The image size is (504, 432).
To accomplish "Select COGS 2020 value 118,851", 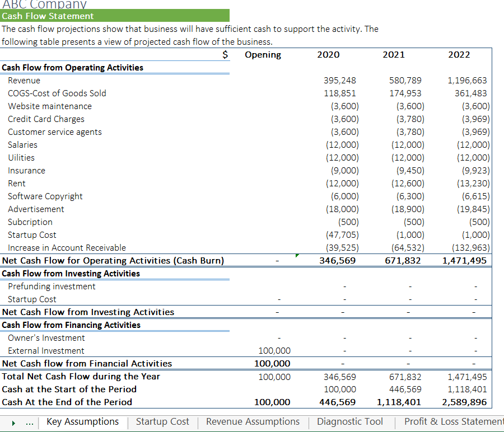I will 340,93.
